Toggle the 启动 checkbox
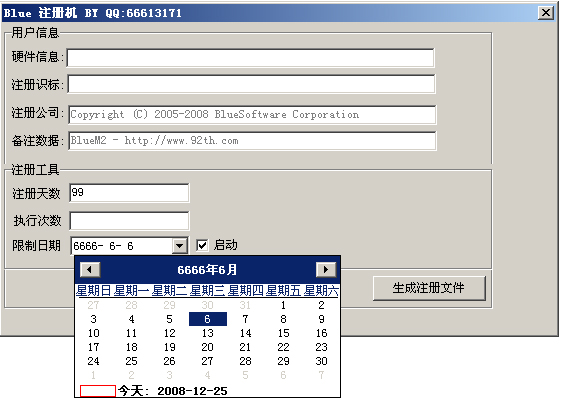 [x=202, y=245]
